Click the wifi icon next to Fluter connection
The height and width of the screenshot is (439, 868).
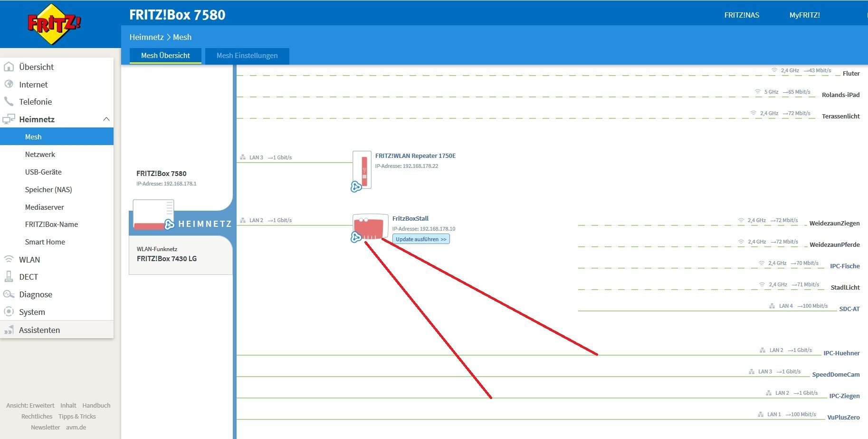click(774, 70)
